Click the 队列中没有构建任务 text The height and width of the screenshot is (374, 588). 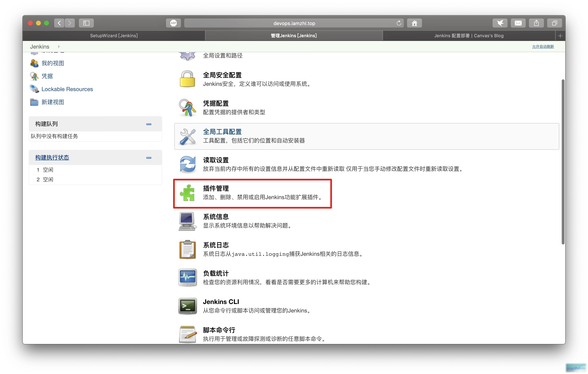click(x=54, y=136)
